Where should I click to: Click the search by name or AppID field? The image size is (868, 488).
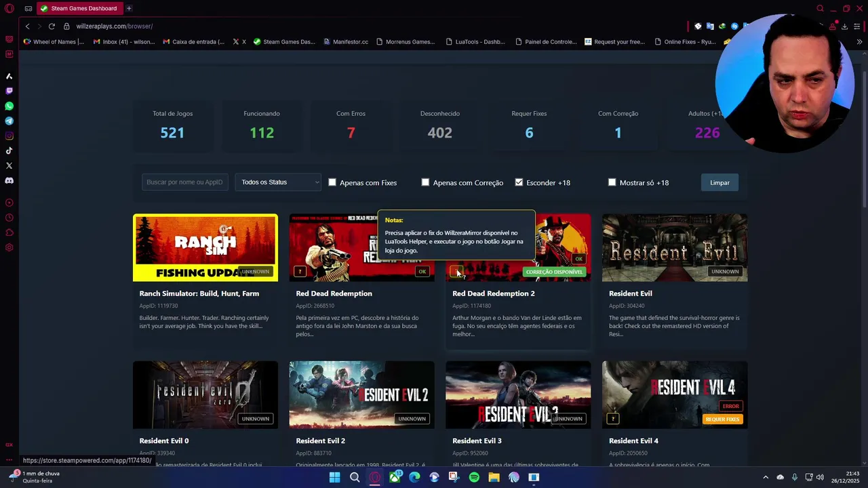tap(184, 182)
